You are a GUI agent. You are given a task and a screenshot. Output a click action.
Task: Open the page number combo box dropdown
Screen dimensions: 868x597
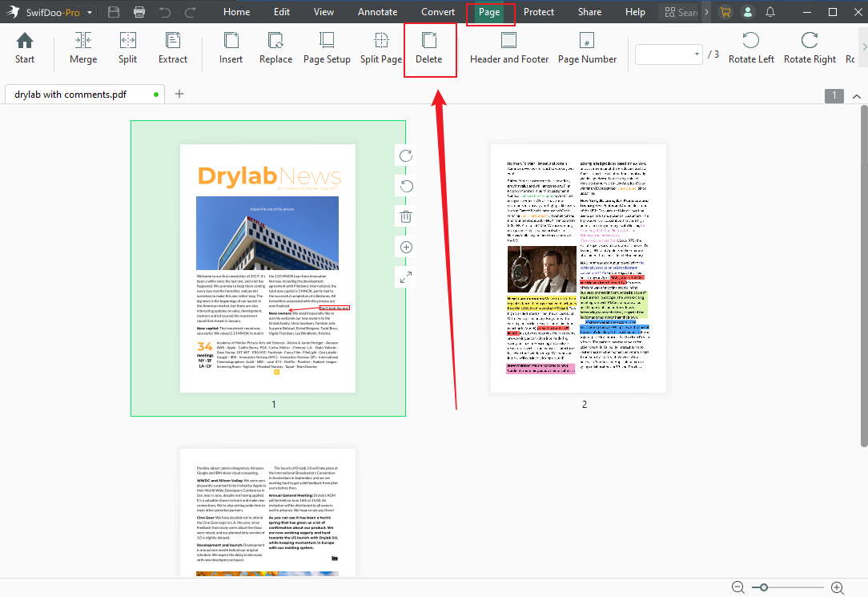pyautogui.click(x=694, y=54)
